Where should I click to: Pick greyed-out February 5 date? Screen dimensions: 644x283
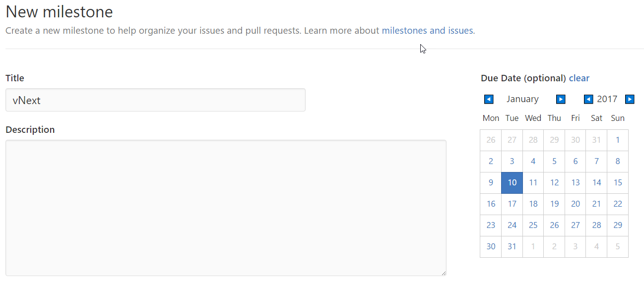coord(618,246)
